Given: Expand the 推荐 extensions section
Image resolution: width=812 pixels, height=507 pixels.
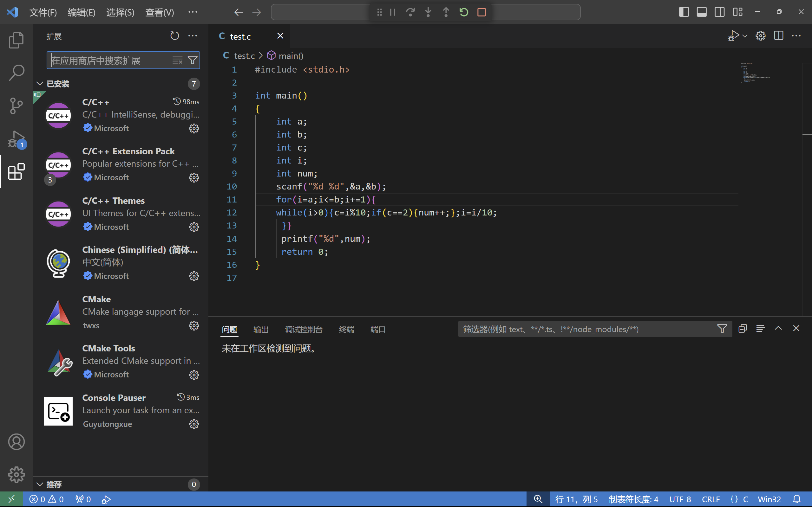Looking at the screenshot, I should pyautogui.click(x=40, y=484).
